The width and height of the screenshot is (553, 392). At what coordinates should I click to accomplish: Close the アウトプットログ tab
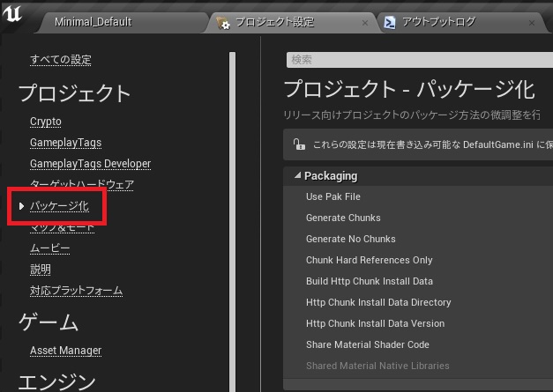pos(532,23)
